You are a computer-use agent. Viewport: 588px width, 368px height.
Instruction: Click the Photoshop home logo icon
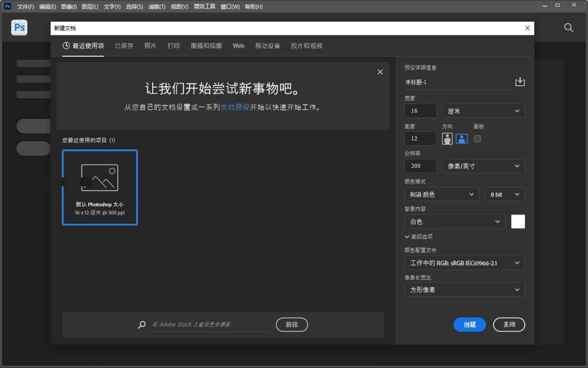19,27
